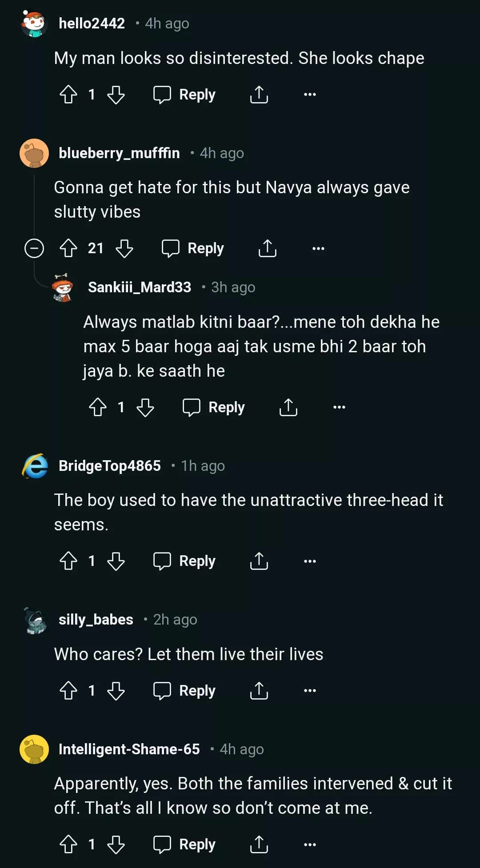Reply to blueberry_mufffin's comment

(193, 248)
